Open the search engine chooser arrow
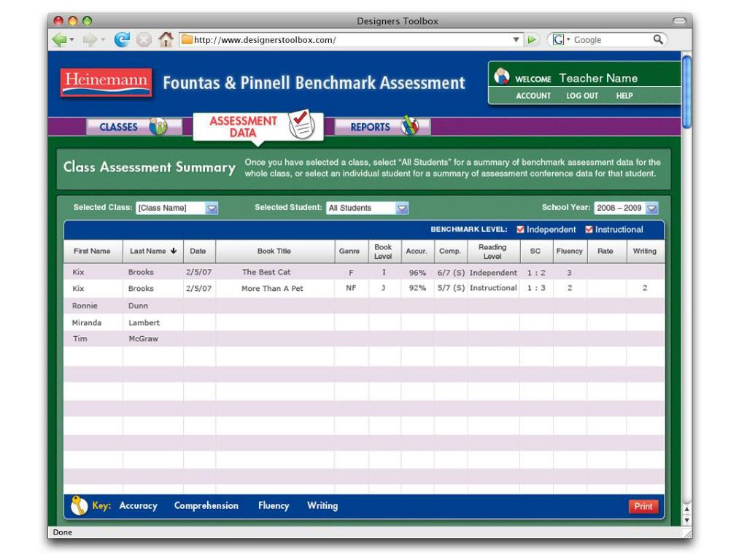The image size is (747, 560). coord(568,39)
